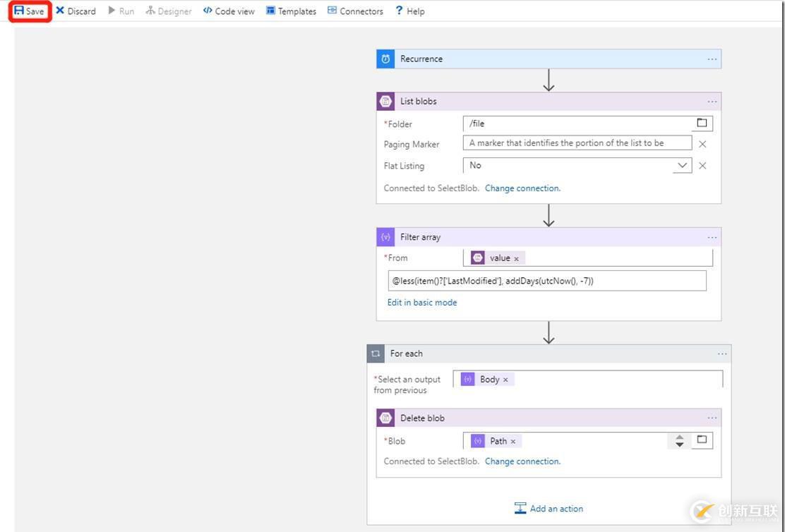This screenshot has height=532, width=785.
Task: Open Templates gallery
Action: pos(292,11)
